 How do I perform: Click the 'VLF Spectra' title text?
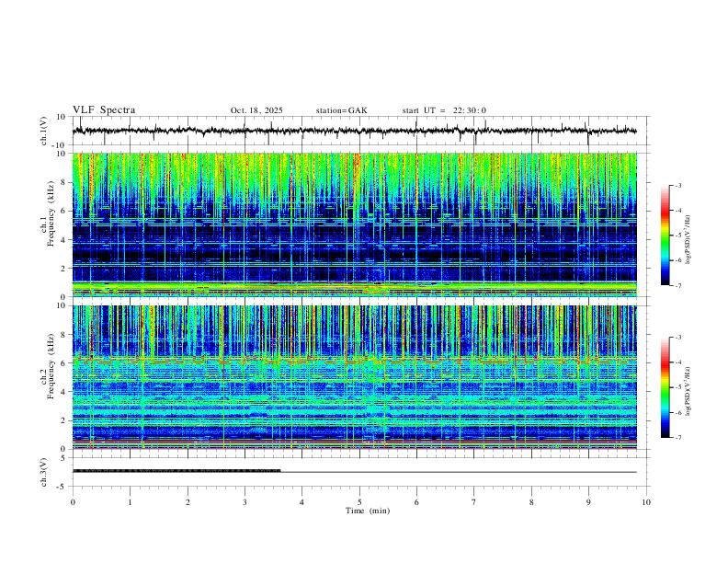104,110
